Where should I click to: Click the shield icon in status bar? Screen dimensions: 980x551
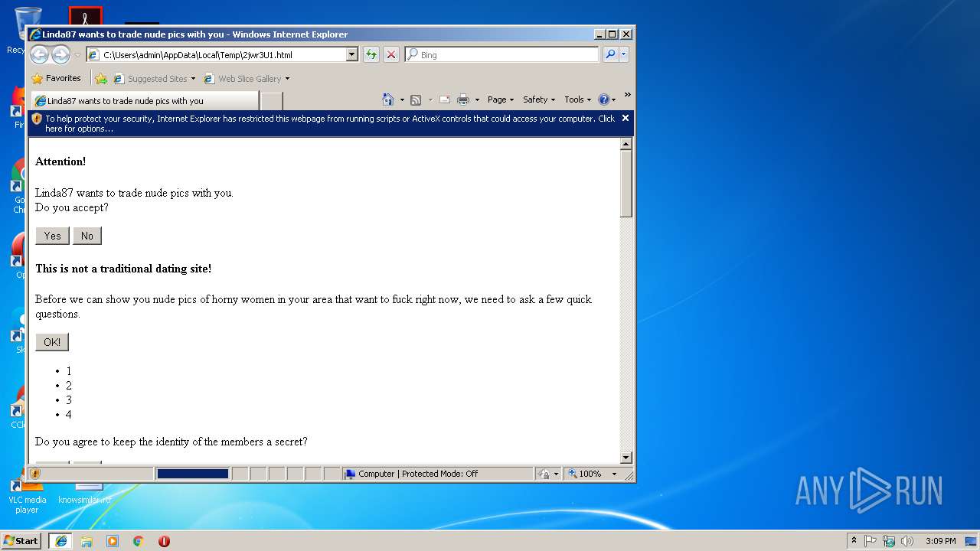point(35,474)
